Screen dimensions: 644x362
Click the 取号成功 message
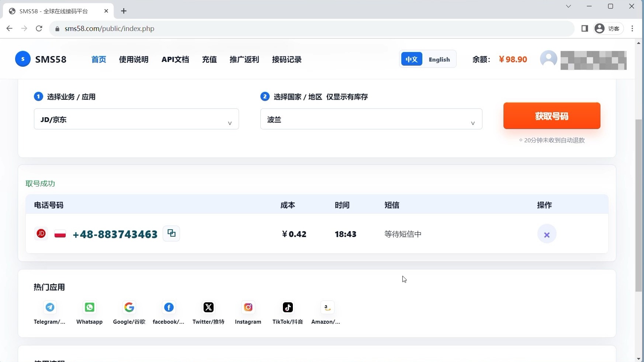(40, 184)
